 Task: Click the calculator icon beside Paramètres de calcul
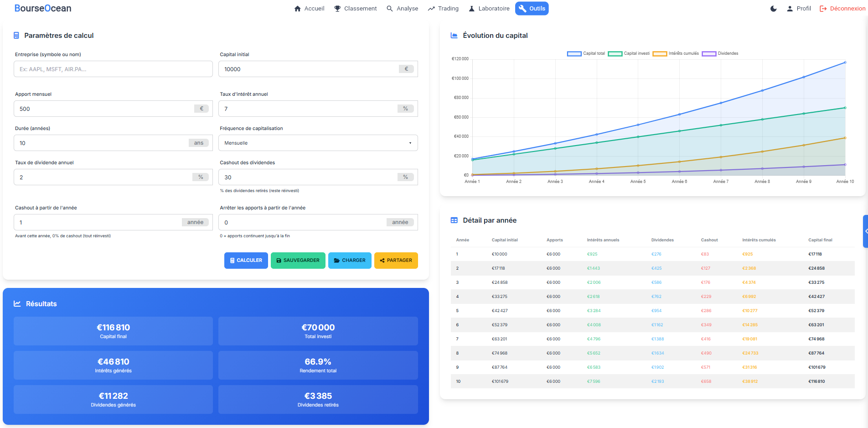(x=16, y=36)
